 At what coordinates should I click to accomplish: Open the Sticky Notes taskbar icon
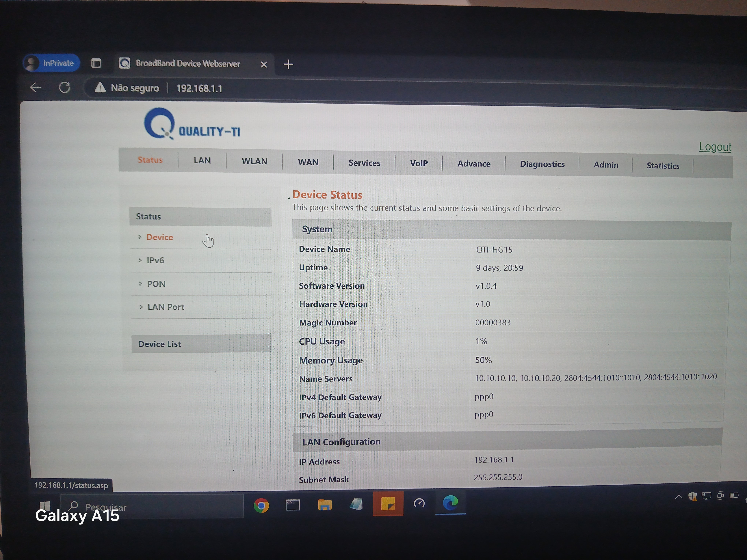pyautogui.click(x=388, y=504)
